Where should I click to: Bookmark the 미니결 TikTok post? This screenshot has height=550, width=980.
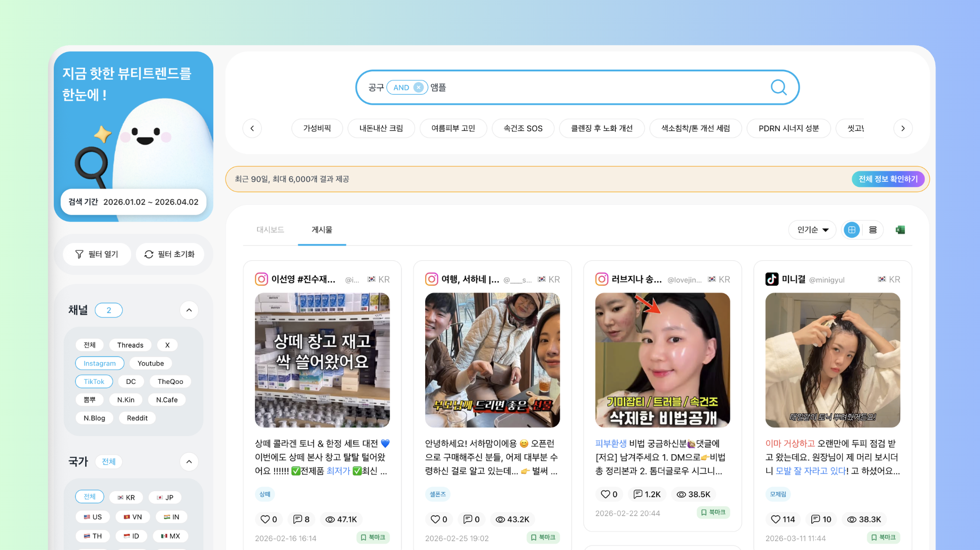883,537
